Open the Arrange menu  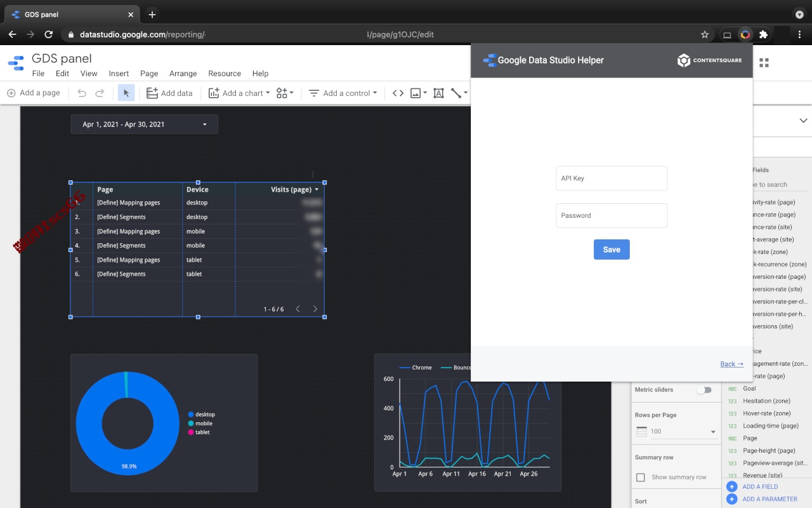click(x=183, y=74)
